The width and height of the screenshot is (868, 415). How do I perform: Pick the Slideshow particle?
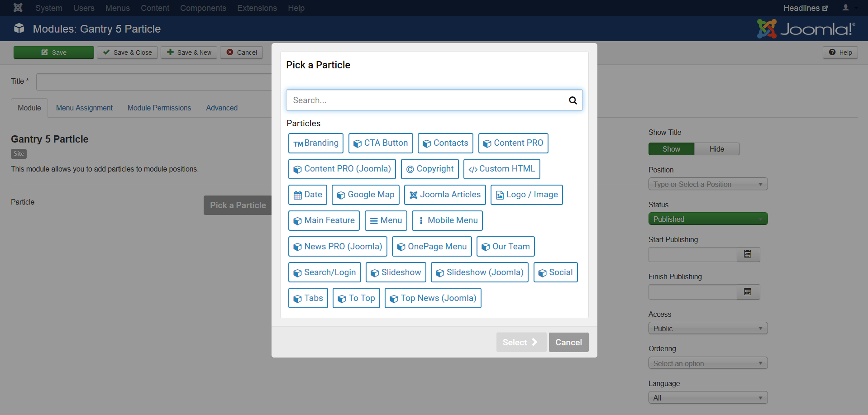[396, 272]
